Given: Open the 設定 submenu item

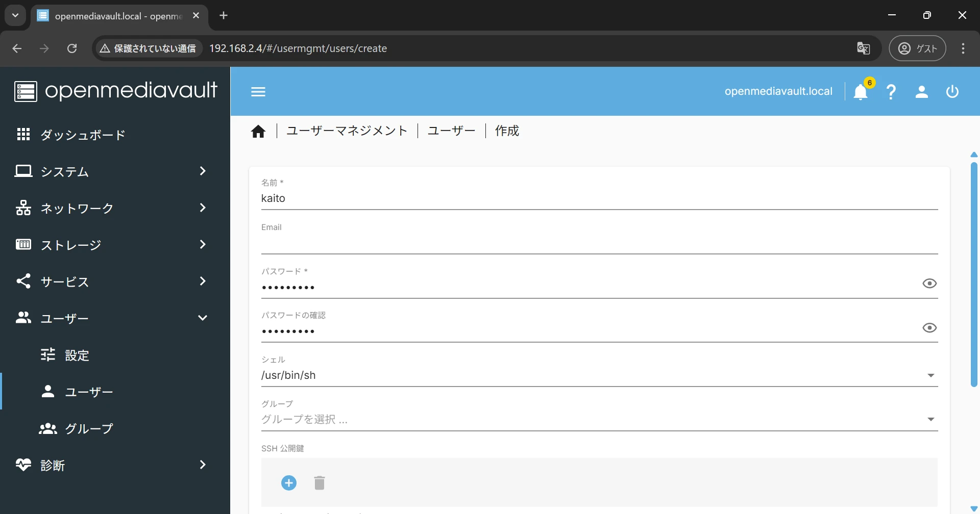Looking at the screenshot, I should coord(115,355).
